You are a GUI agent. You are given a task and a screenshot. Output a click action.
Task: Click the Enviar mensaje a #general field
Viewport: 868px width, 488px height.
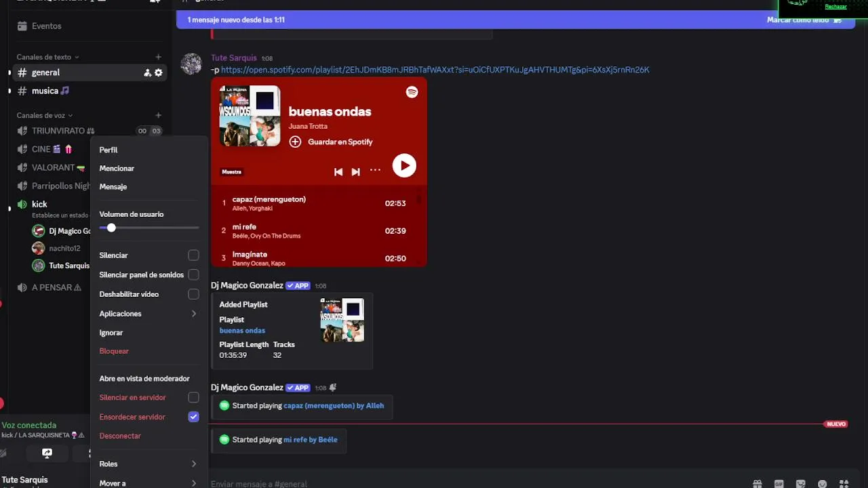click(x=475, y=484)
